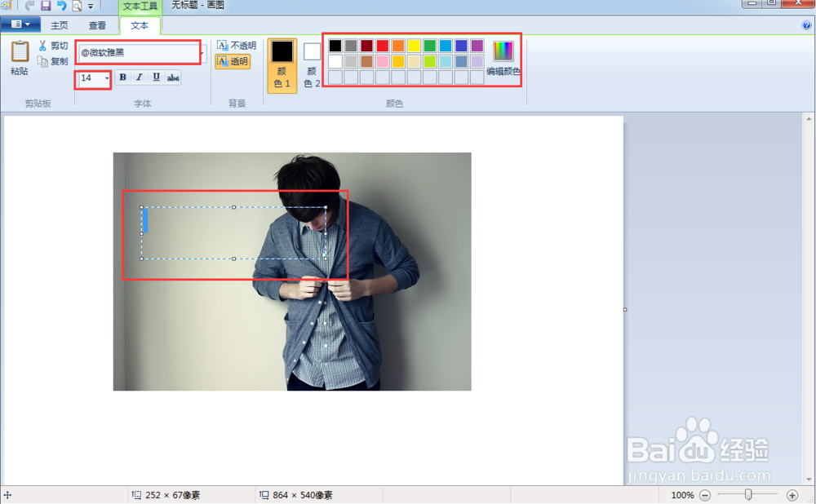The height and width of the screenshot is (504, 816).
Task: Toggle Underline formatting
Action: point(156,77)
